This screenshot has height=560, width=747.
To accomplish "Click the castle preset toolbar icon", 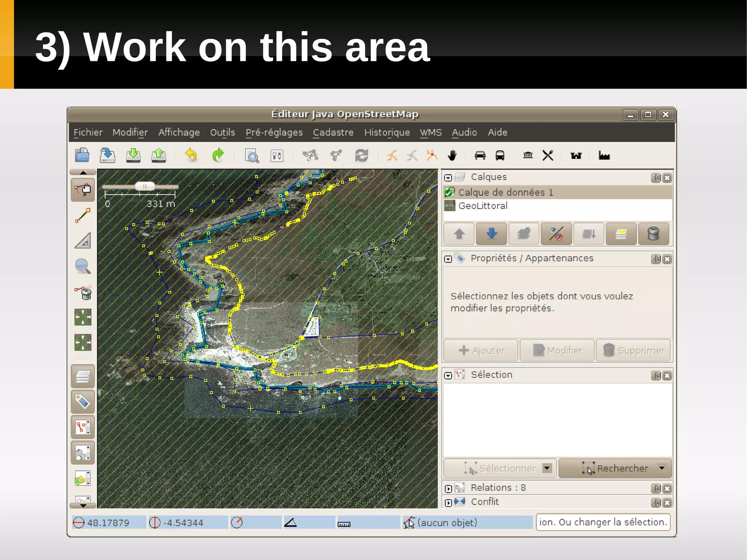I will 576,156.
